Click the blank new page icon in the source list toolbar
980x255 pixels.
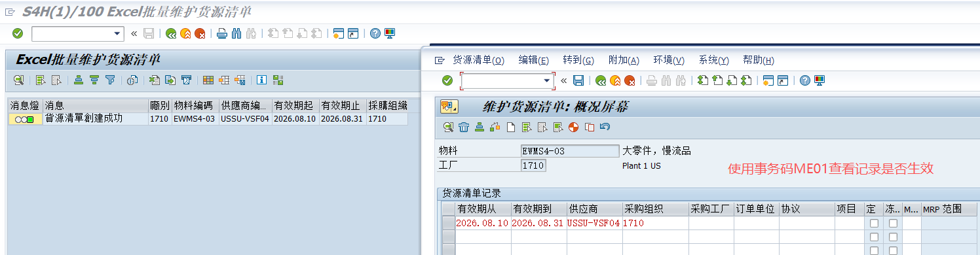coord(511,127)
